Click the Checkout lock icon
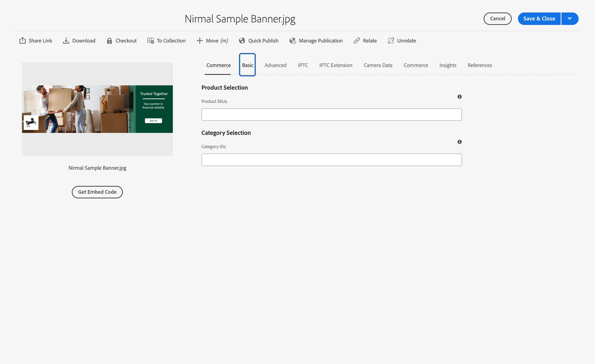The height and width of the screenshot is (364, 595). pos(109,41)
